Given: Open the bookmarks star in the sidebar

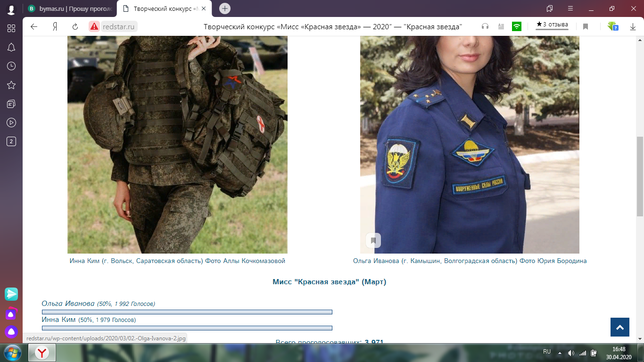Looking at the screenshot, I should pyautogui.click(x=11, y=85).
